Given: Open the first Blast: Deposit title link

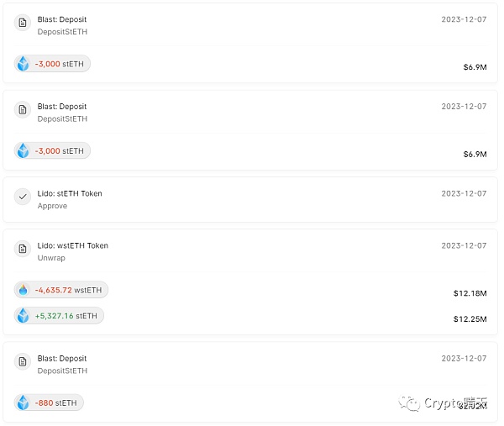Looking at the screenshot, I should (x=62, y=19).
